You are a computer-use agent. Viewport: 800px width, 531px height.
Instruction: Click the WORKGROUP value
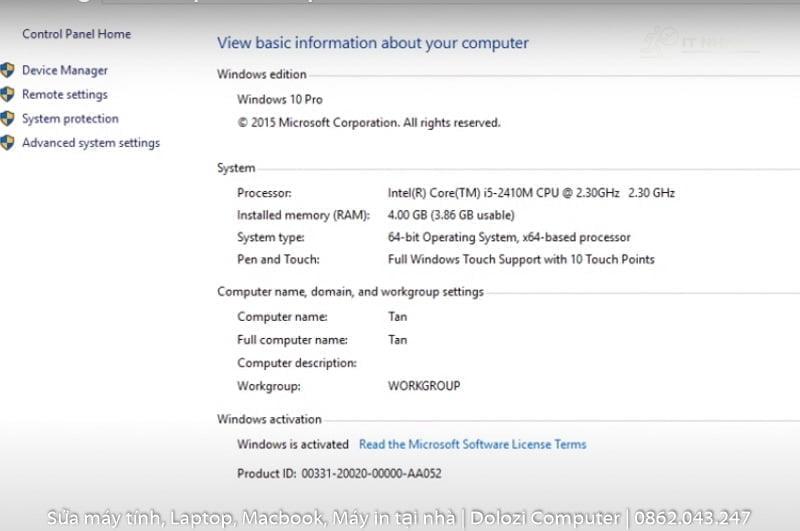424,386
